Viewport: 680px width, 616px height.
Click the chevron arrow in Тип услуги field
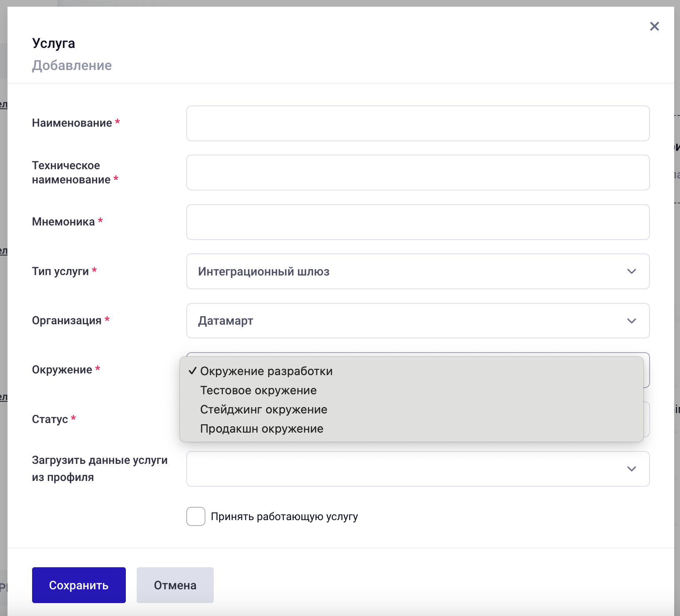pos(631,271)
